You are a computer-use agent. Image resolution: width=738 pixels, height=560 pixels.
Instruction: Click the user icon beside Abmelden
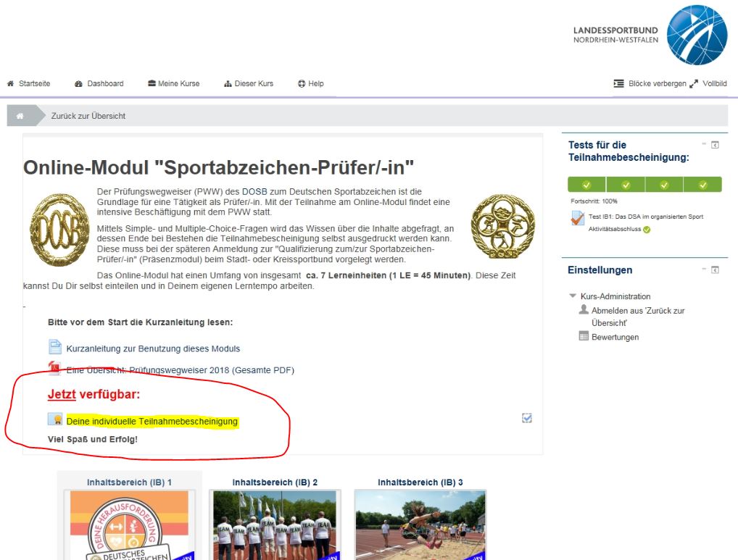[x=584, y=309]
